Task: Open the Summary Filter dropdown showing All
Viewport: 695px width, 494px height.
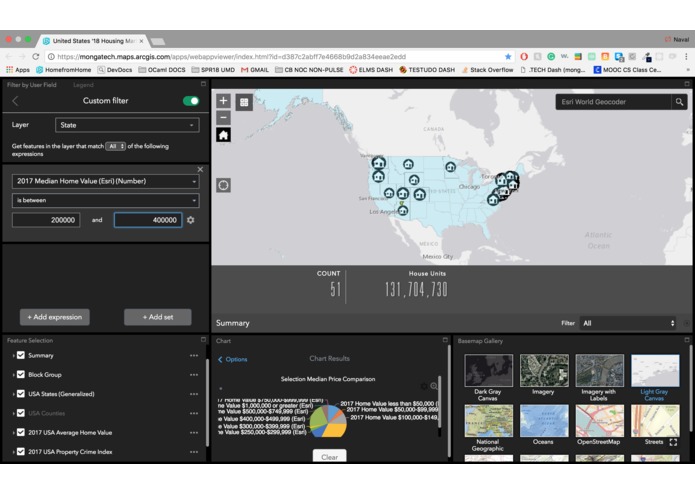Action: 628,323
